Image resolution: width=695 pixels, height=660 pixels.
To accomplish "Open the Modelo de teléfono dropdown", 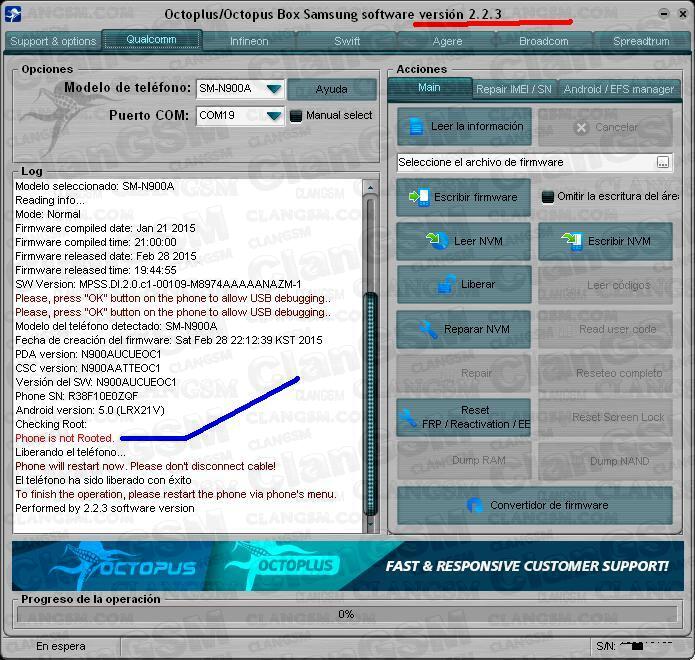I will (274, 89).
